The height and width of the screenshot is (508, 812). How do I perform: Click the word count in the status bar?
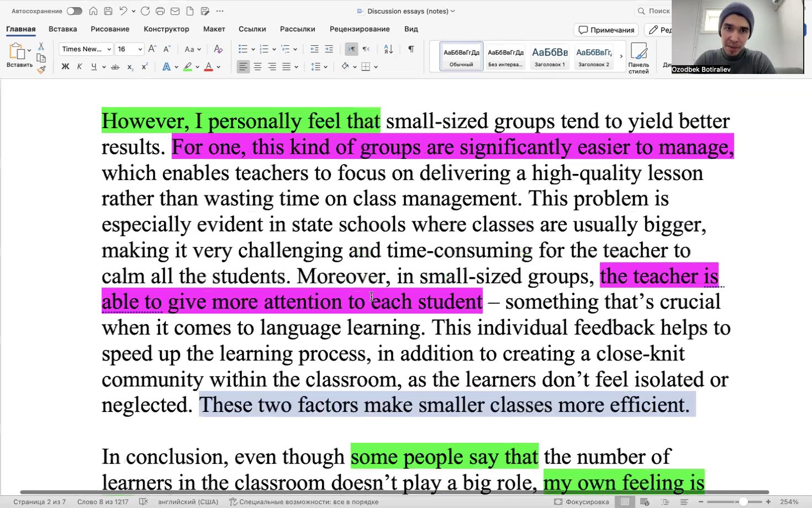pyautogui.click(x=103, y=502)
